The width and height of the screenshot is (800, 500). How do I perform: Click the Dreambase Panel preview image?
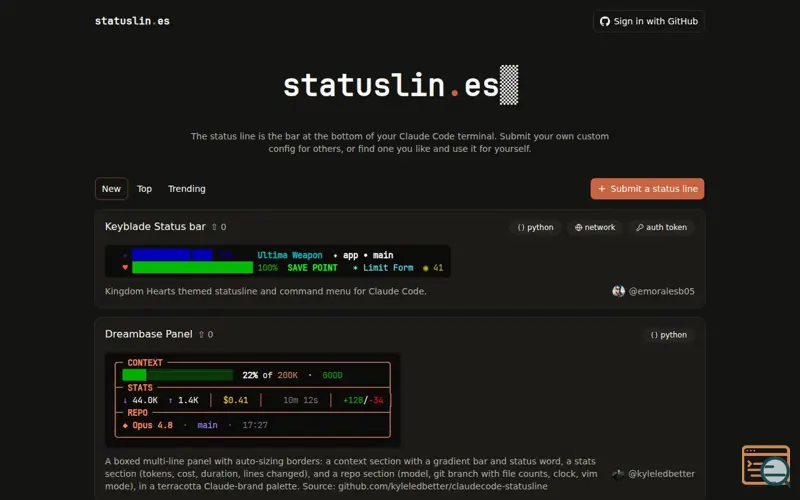253,400
